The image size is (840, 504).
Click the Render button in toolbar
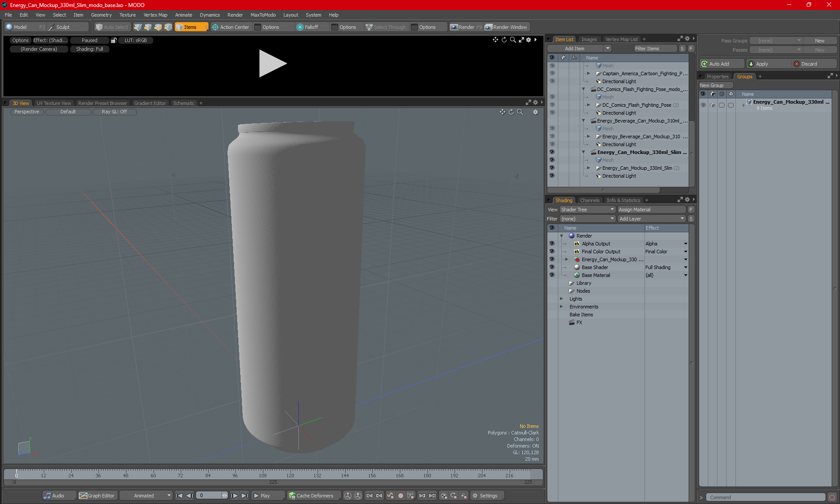(x=467, y=26)
